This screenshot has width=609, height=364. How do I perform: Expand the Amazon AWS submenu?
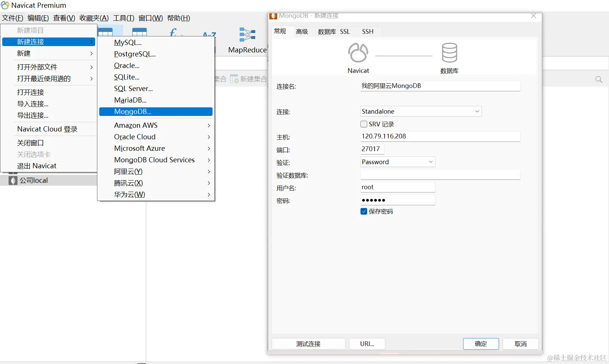click(156, 126)
